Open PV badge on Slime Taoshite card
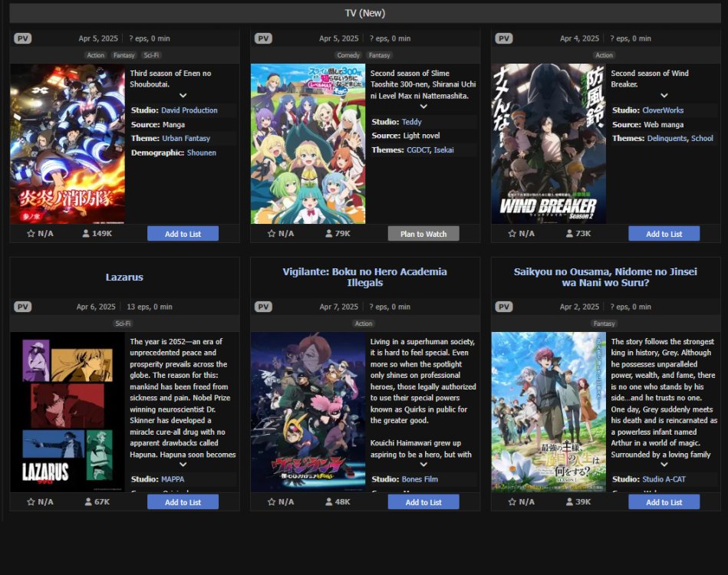The height and width of the screenshot is (575, 728). tap(263, 38)
